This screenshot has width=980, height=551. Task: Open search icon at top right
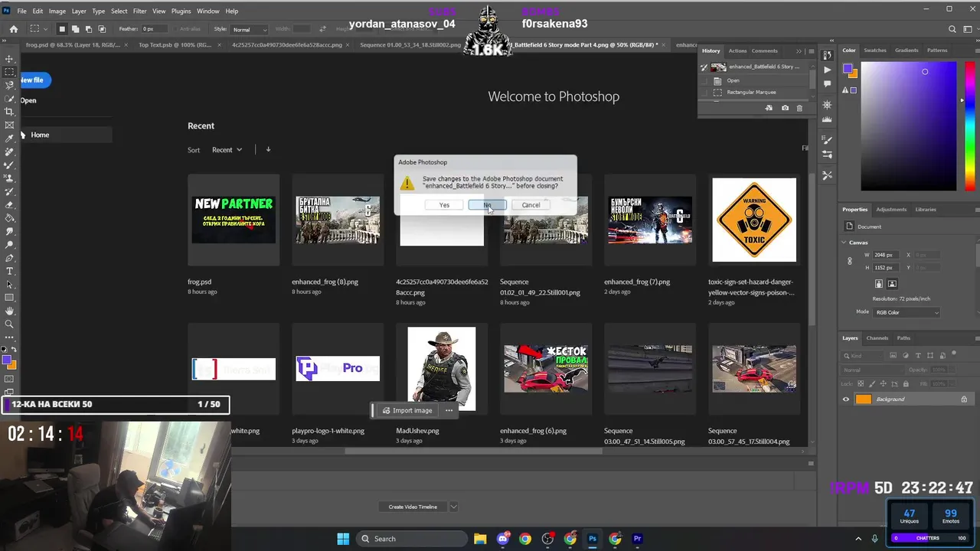tap(952, 29)
